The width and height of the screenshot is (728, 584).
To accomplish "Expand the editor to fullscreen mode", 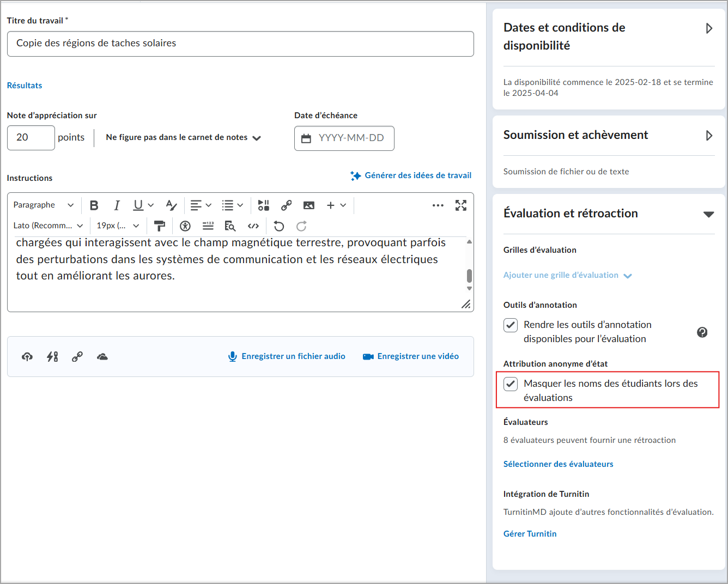I will tap(461, 205).
